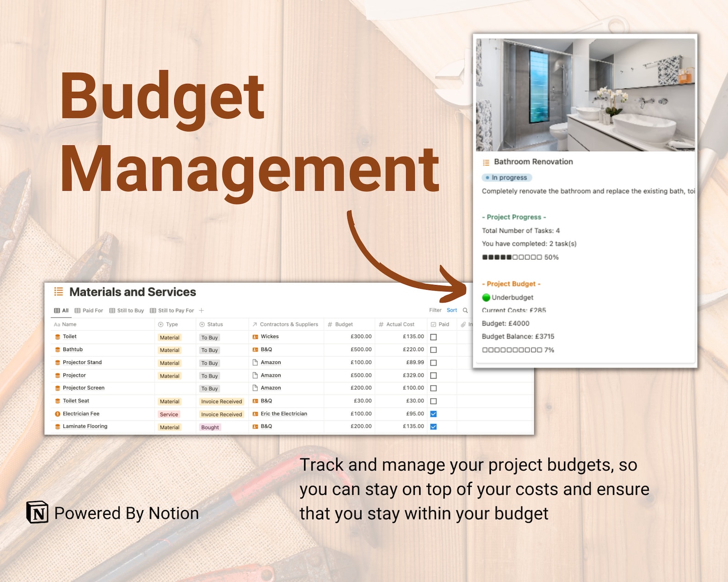Click the Filter button
Viewport: 728px width, 582px height.
[x=435, y=310]
